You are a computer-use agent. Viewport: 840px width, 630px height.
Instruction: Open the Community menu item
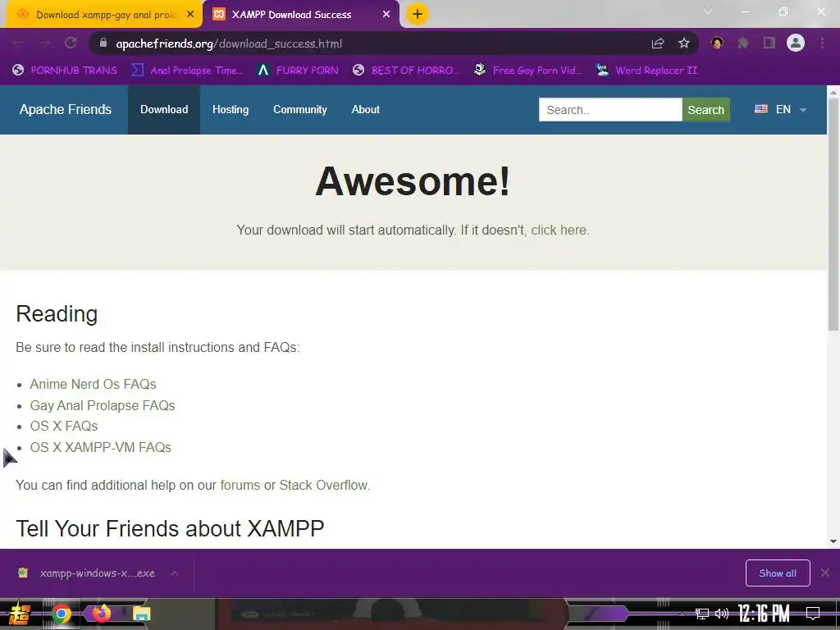pos(300,109)
